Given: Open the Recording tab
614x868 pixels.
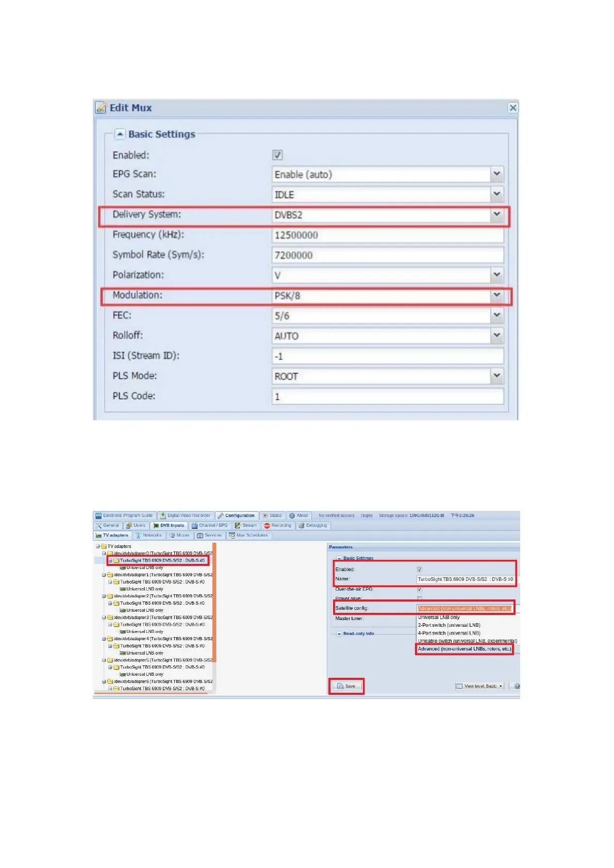Looking at the screenshot, I should (277, 525).
